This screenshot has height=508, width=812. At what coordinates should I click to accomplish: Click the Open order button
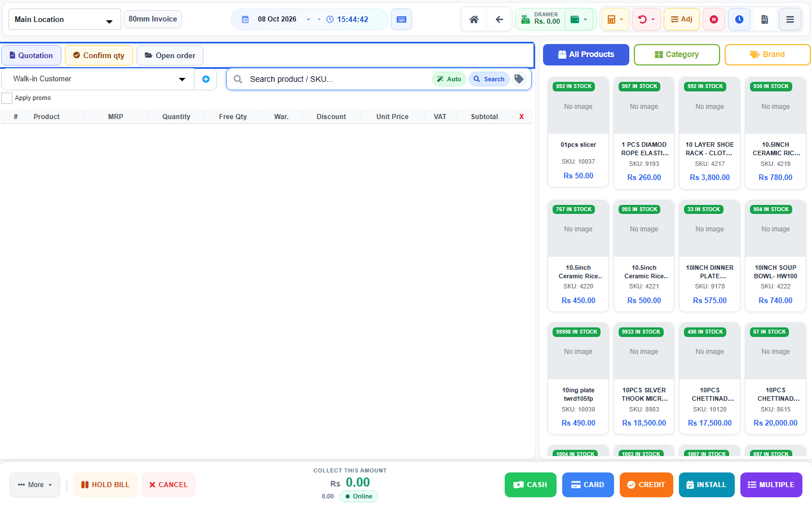pos(170,55)
